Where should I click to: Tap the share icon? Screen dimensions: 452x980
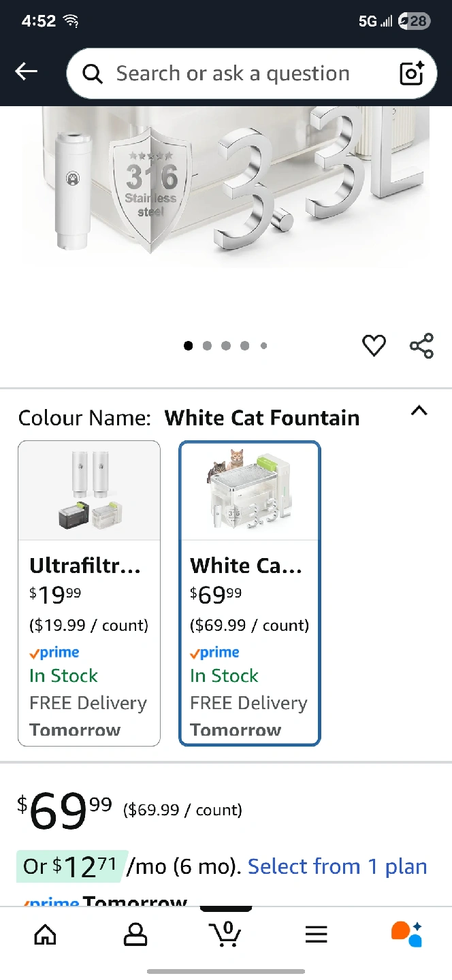coord(421,346)
